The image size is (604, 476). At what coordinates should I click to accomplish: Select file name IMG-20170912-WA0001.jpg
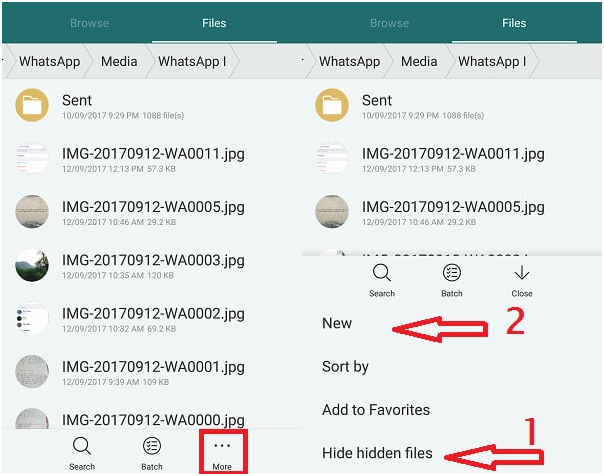(153, 367)
